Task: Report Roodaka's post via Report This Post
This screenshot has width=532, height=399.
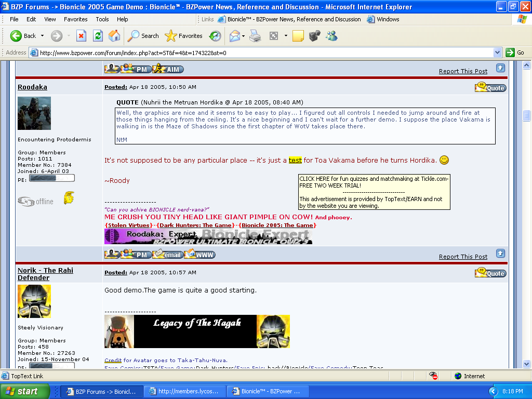Action: pyautogui.click(x=463, y=257)
